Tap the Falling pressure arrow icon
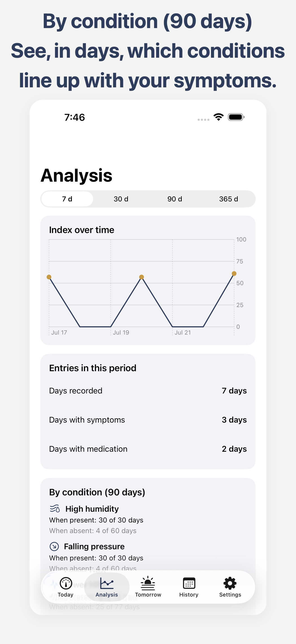 click(x=54, y=546)
